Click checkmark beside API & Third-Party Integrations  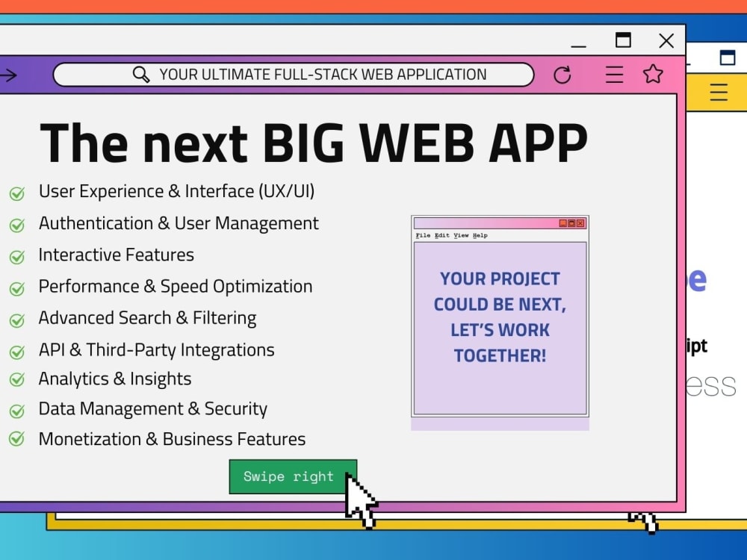coord(17,352)
